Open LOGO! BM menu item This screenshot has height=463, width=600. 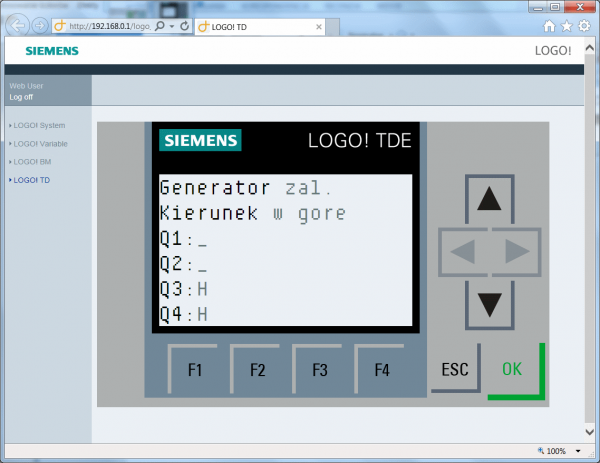(x=32, y=162)
